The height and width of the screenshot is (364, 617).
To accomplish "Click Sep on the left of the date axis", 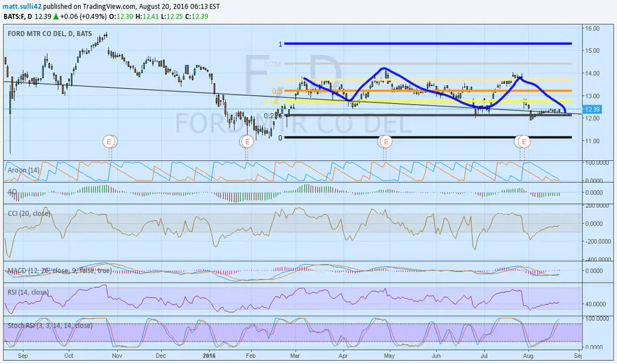I will [x=23, y=356].
